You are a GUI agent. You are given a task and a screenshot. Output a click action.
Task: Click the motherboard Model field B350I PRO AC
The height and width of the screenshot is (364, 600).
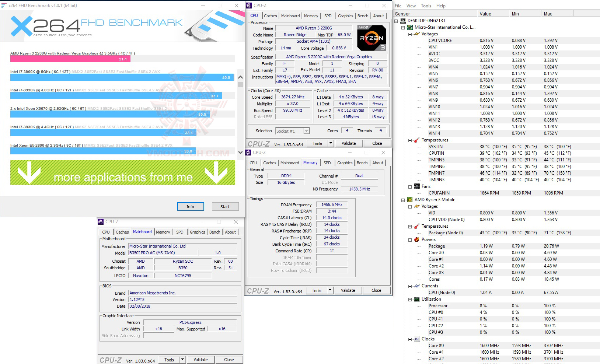tap(163, 253)
